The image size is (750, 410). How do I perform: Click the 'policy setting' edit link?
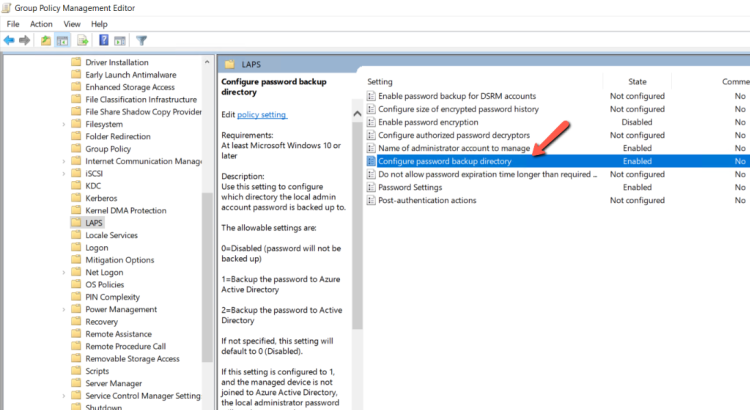click(262, 115)
